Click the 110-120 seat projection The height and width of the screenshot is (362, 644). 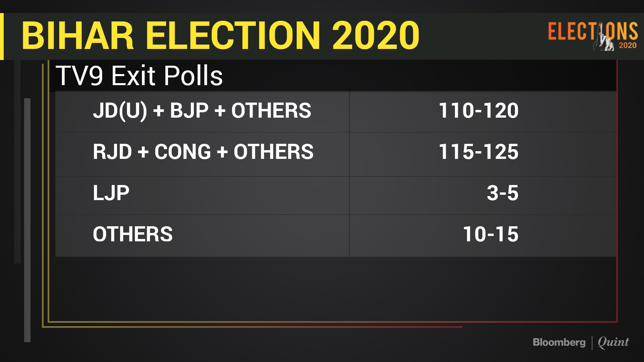point(478,111)
